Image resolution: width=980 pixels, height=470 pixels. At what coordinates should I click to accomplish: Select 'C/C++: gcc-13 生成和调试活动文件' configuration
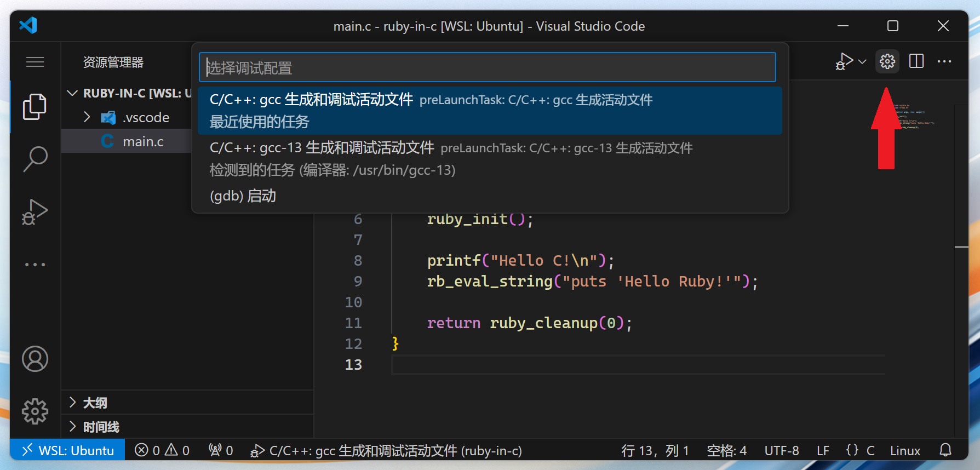(x=490, y=159)
